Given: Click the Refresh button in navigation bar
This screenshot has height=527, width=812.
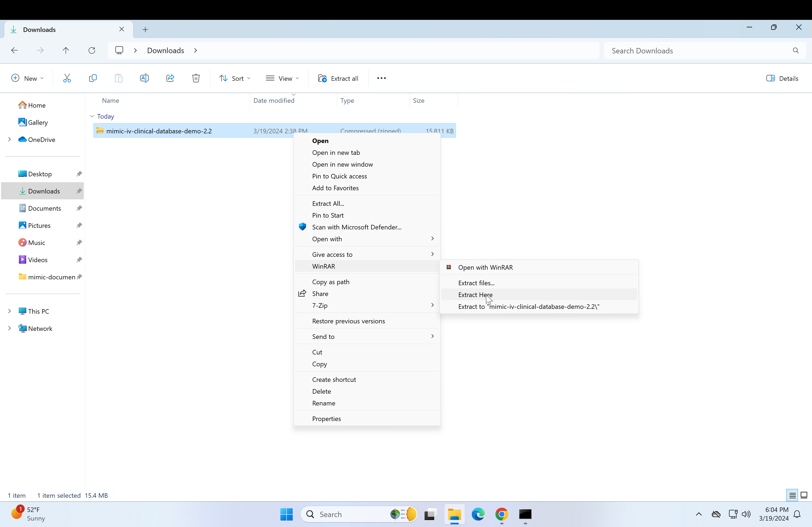Looking at the screenshot, I should [x=92, y=50].
